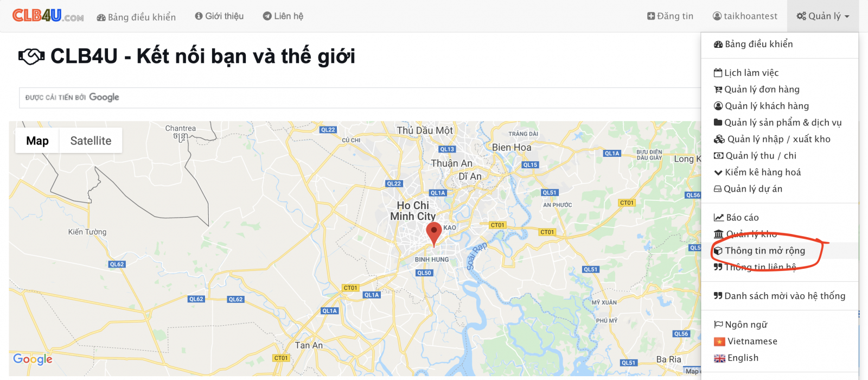868x380 pixels.
Task: Switch map to Satellite view
Action: (91, 141)
